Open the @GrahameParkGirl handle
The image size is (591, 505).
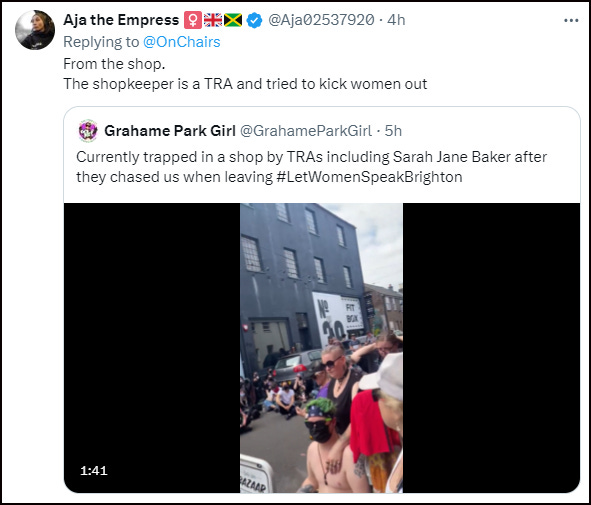tap(306, 131)
